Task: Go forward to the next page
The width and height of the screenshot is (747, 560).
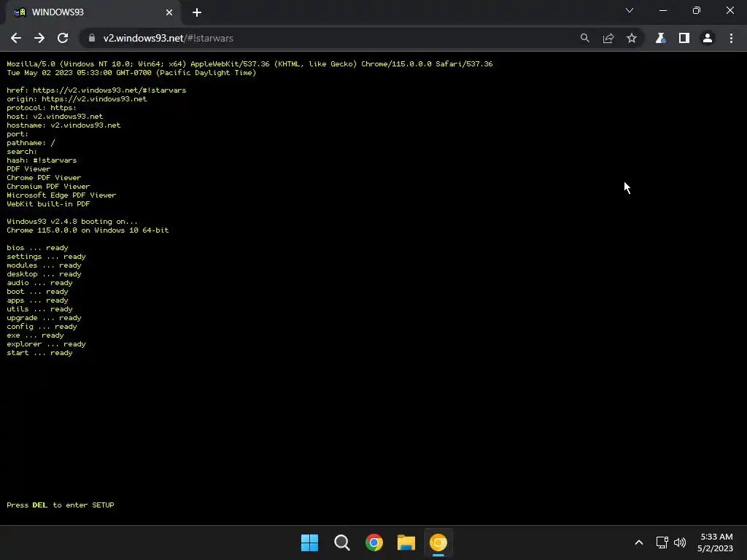Action: click(x=39, y=38)
